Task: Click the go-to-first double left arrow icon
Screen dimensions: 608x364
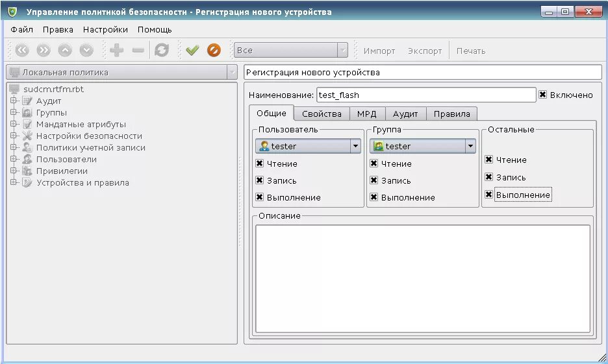Action: (x=22, y=51)
